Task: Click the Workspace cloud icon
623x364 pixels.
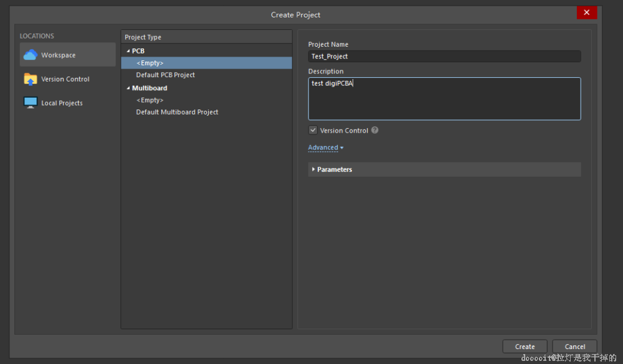Action: click(30, 55)
